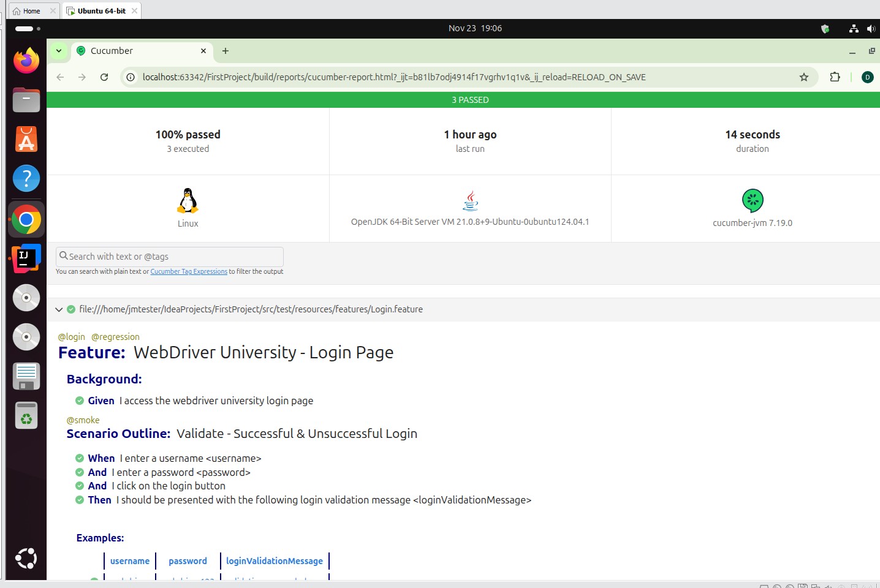Open the Trash from the dock
Screen dimensions: 880x588
pos(26,416)
